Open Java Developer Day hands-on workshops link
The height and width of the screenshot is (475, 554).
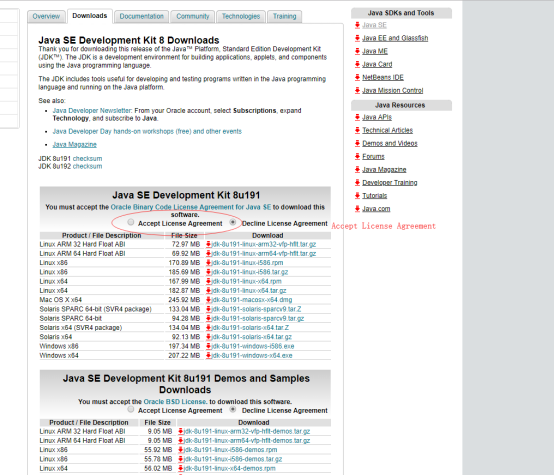pyautogui.click(x=147, y=131)
